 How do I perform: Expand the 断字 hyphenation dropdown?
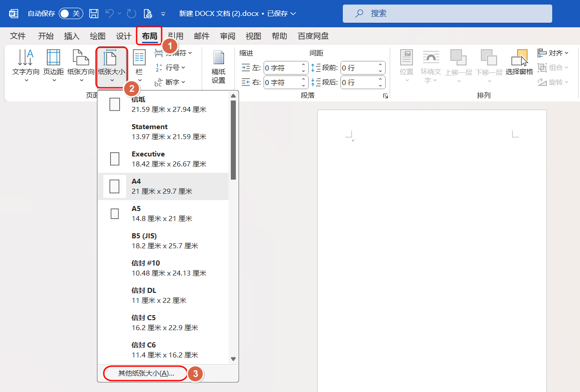coord(171,82)
